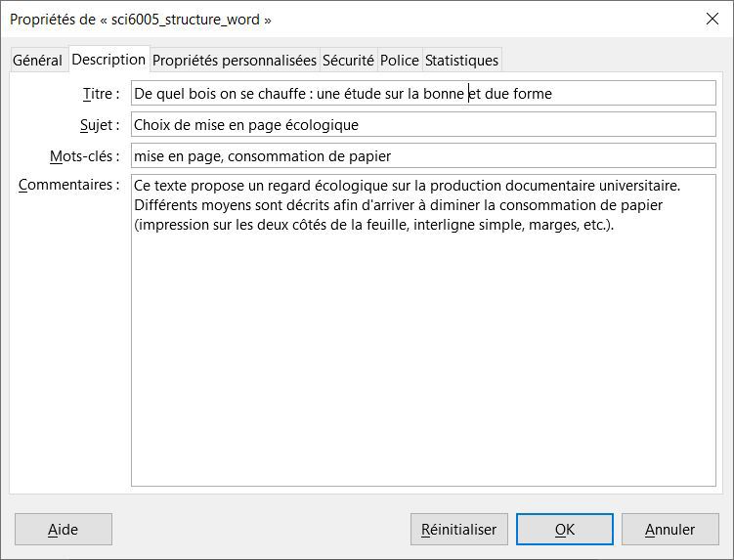
Task: Click the dialog title bar text
Action: pos(141,20)
